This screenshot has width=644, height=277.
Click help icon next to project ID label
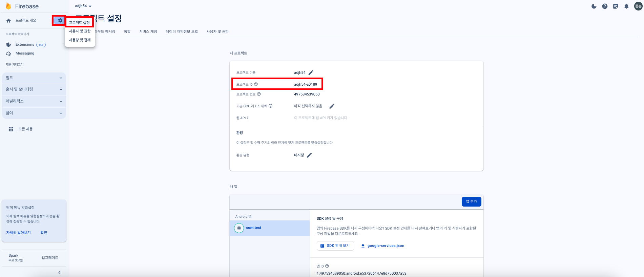256,84
